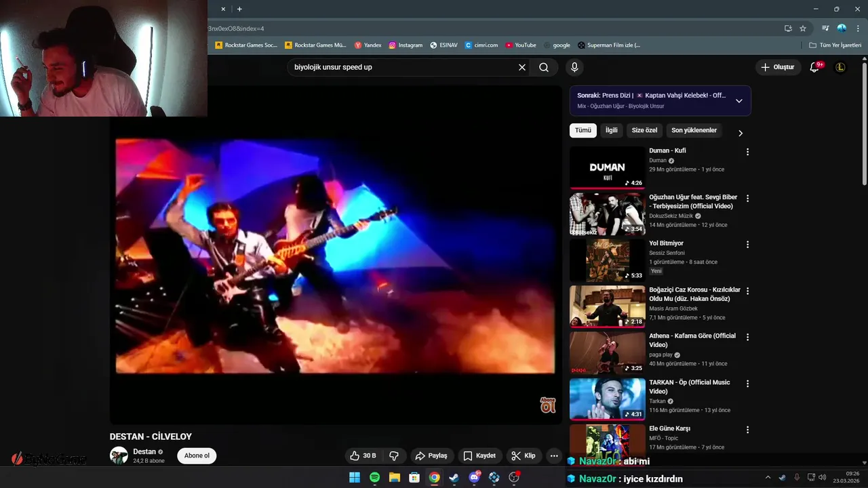Open the Windows Start menu
Screen dimensions: 868x488
(x=355, y=478)
